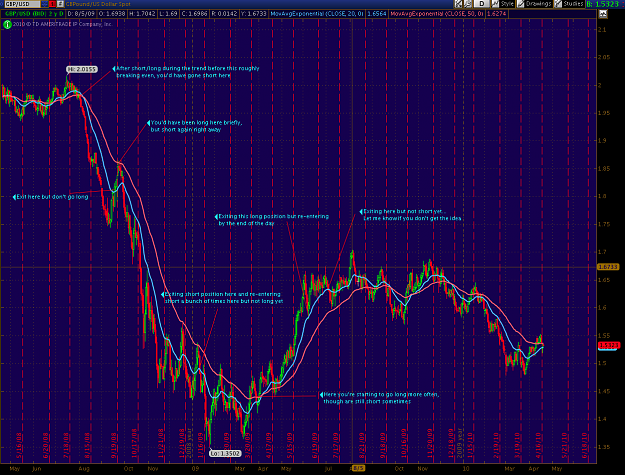Click the 1.6733 crosshair price label on the axis
Screen dimensions: 625x475
pyautogui.click(x=608, y=267)
